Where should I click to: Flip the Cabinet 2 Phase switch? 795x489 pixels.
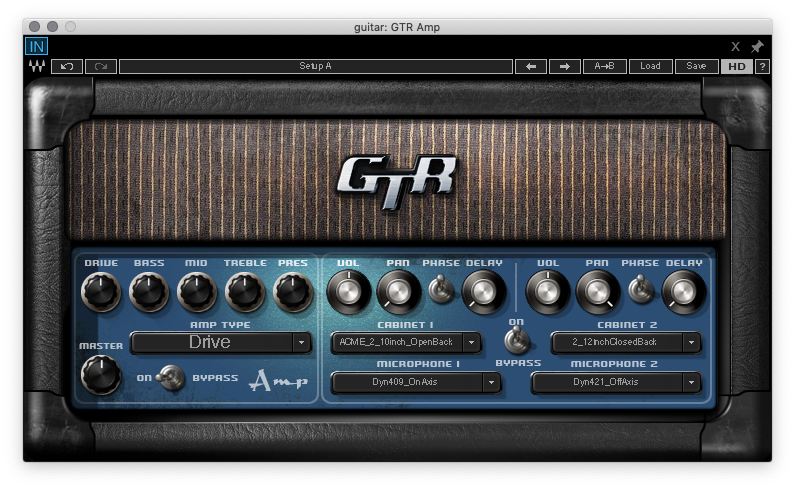click(640, 290)
